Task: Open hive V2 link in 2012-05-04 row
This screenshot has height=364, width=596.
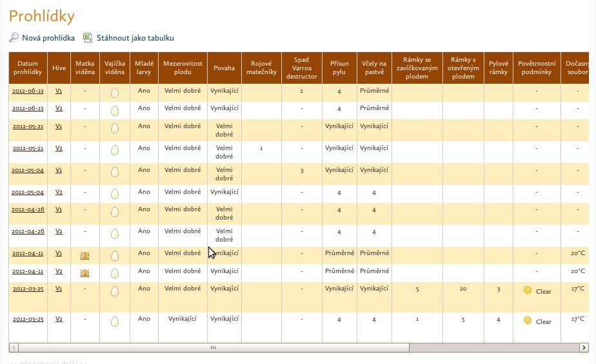Action: (x=59, y=192)
